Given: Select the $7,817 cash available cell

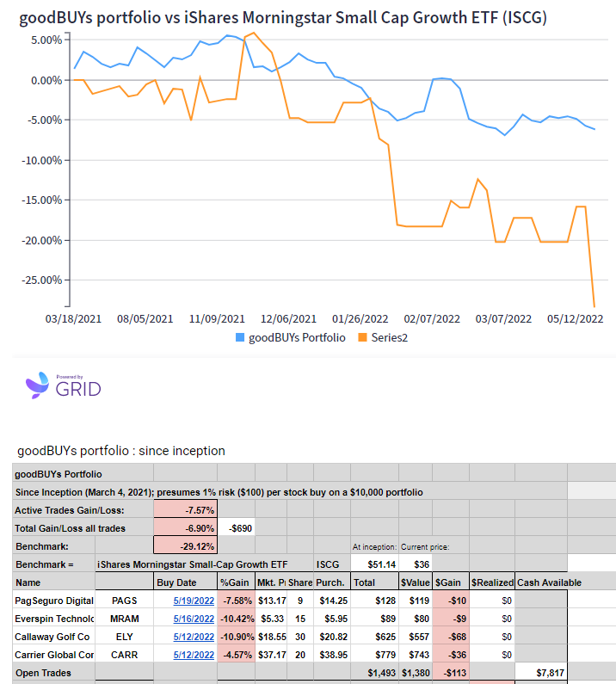Looking at the screenshot, I should (541, 673).
